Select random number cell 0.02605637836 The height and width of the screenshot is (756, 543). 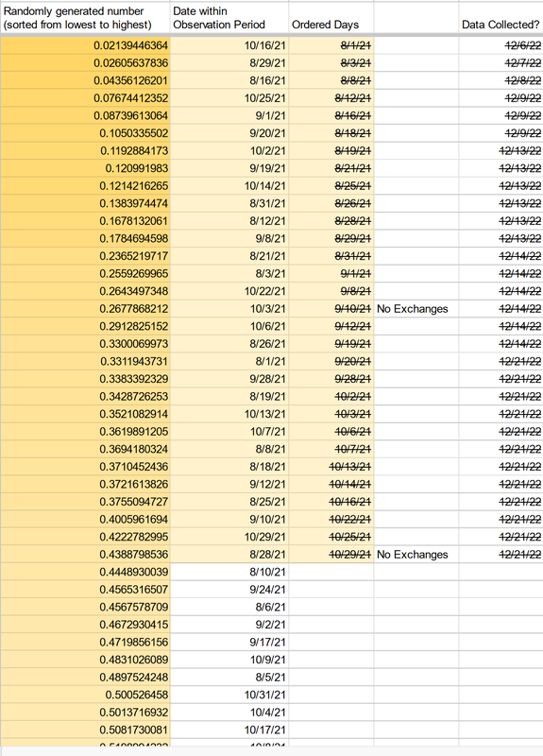point(85,63)
